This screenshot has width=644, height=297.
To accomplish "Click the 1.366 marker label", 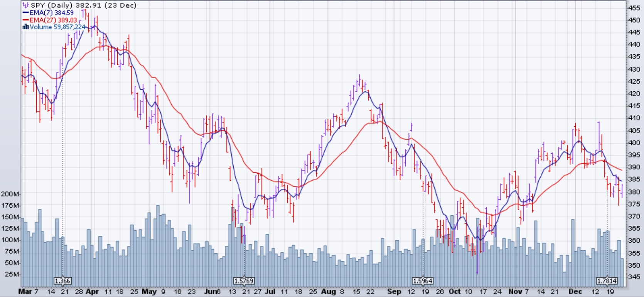I will 62,281.
